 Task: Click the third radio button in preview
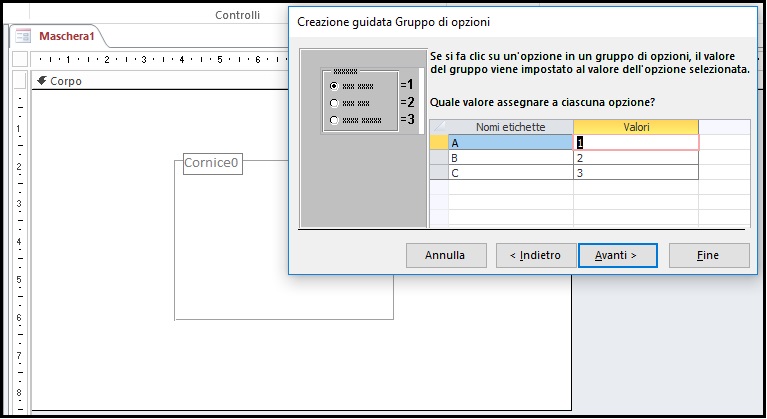point(334,120)
